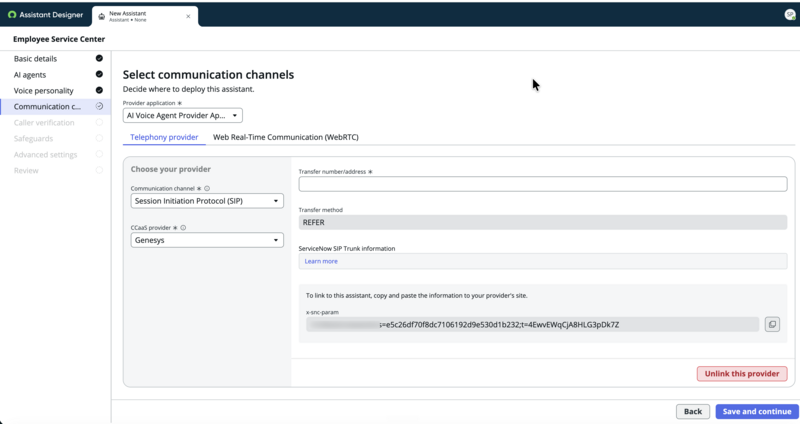This screenshot has width=800, height=424.
Task: Click the x-snc-param value field
Action: (x=532, y=325)
